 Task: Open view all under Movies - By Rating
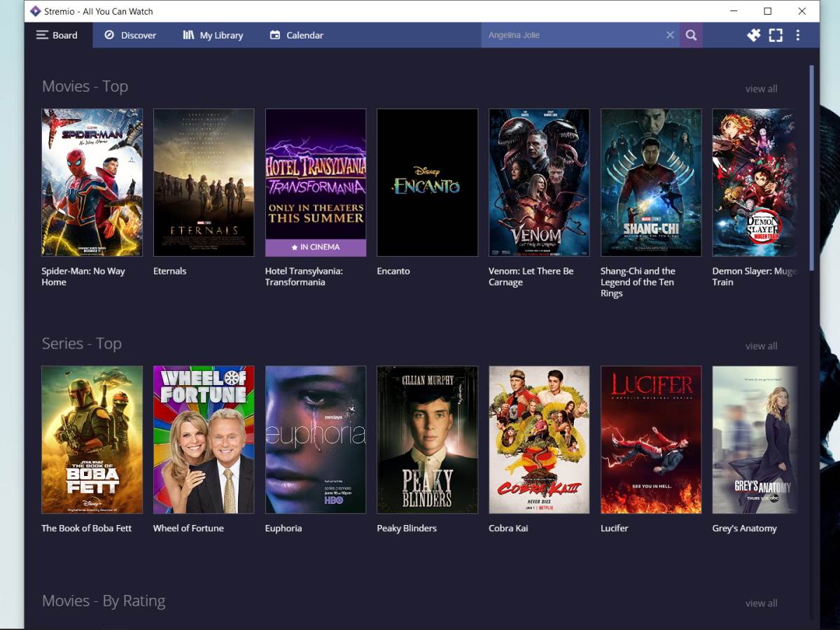tap(761, 603)
